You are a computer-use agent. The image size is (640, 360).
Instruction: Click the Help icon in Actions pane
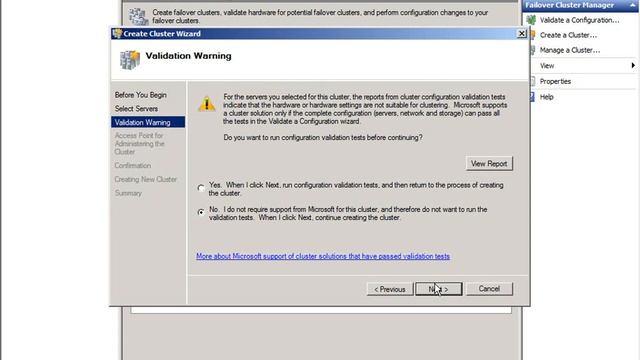[x=532, y=97]
